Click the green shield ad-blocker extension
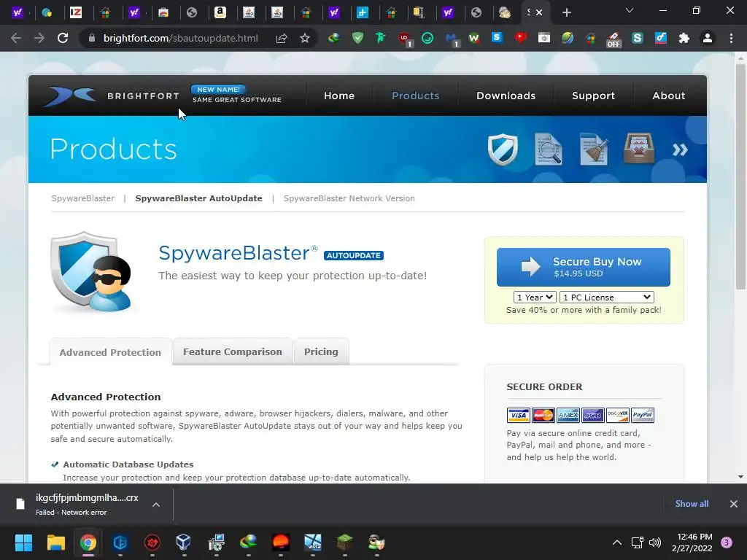747x560 pixels. tap(357, 38)
